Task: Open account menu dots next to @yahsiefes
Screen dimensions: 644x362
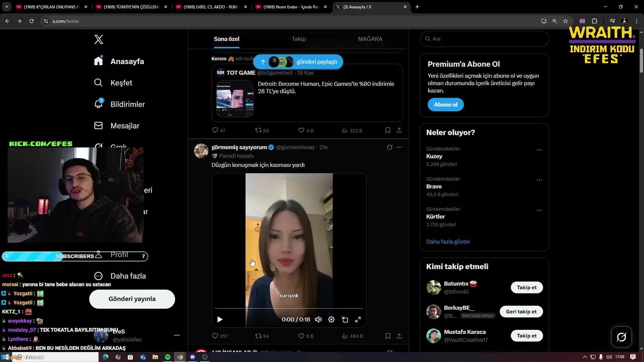Action: coord(177,335)
